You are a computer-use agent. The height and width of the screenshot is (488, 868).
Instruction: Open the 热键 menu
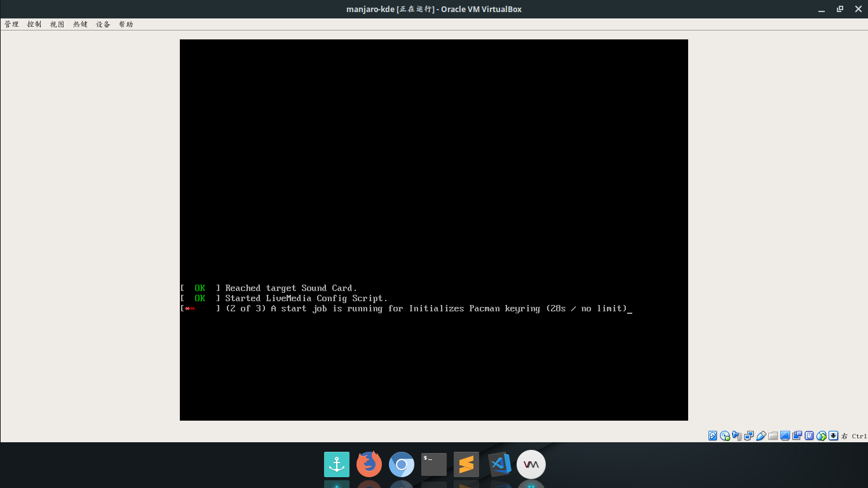[80, 24]
